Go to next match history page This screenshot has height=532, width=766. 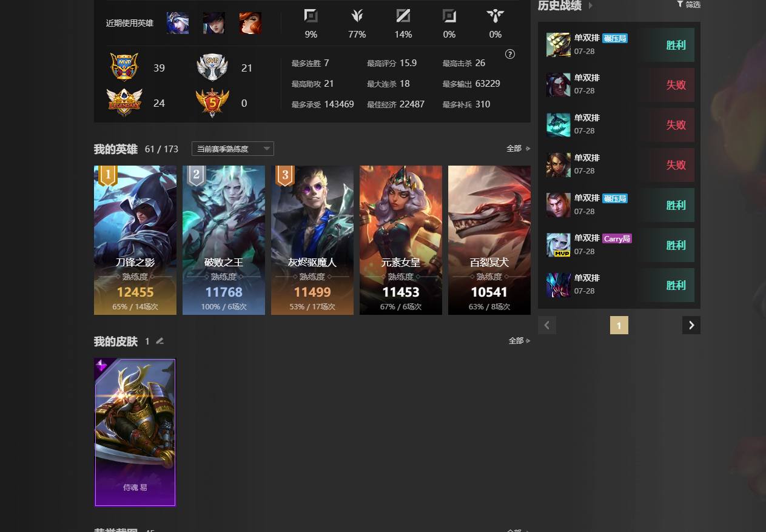tap(691, 325)
